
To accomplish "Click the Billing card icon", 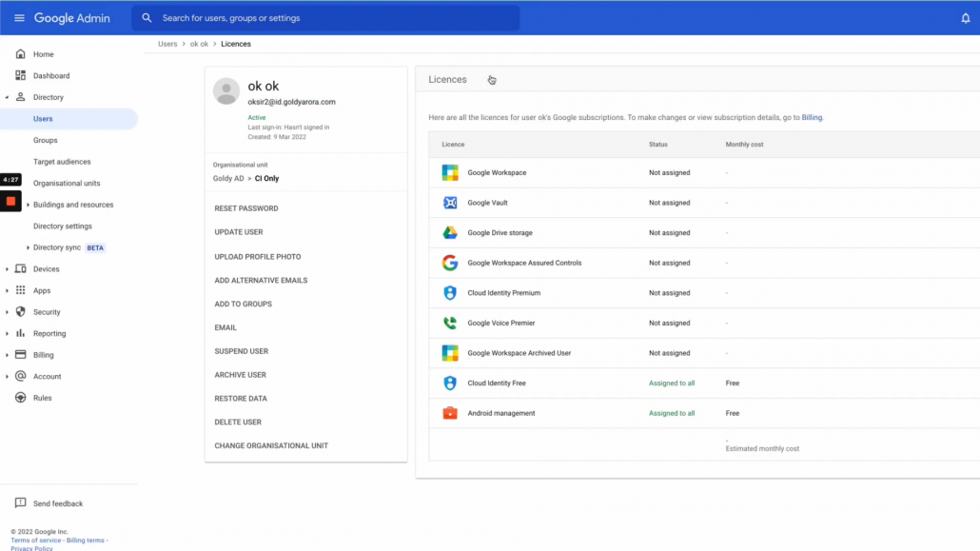I will click(21, 355).
